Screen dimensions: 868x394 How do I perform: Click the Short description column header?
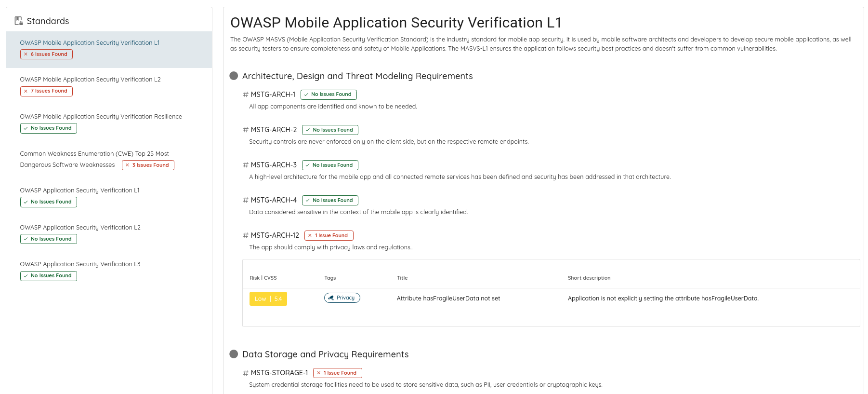pyautogui.click(x=589, y=278)
